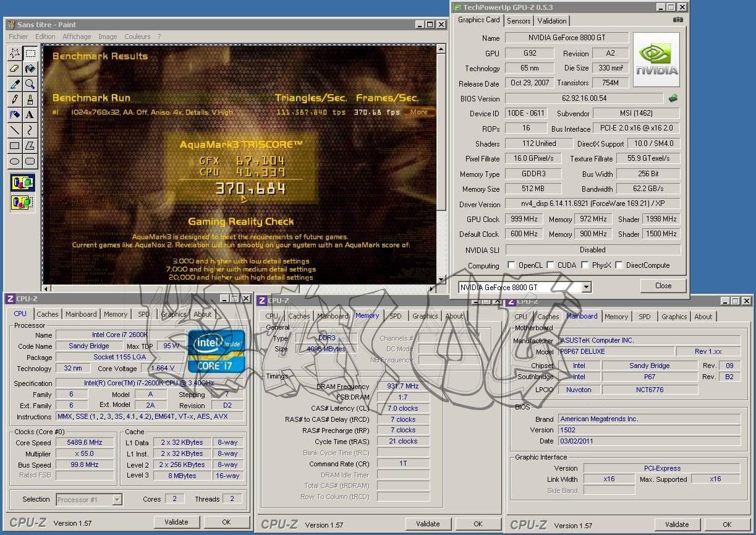Switch to the Validation tab in GPU-Z
756x535 pixels.
tap(552, 20)
